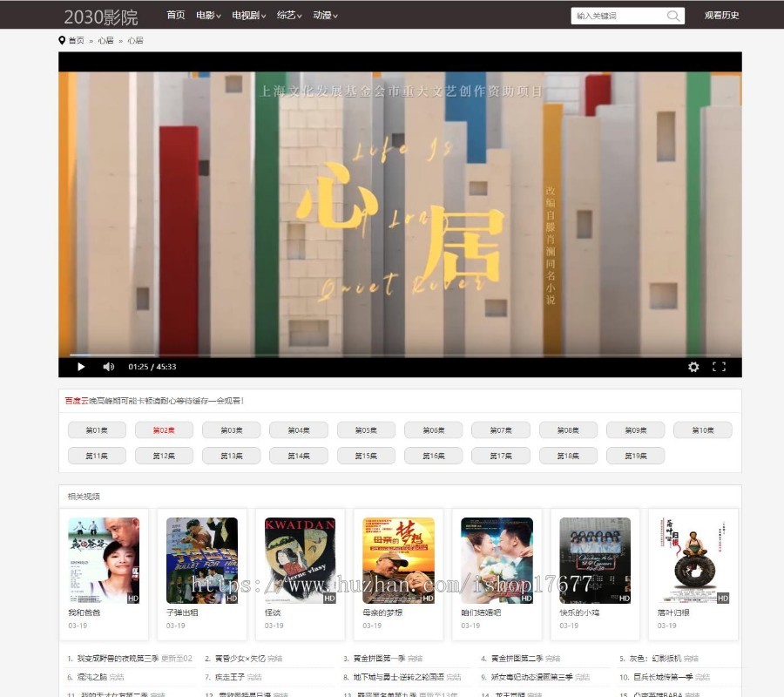784x697 pixels.
Task: Click 我和爸爸 title text link
Action: click(x=84, y=612)
